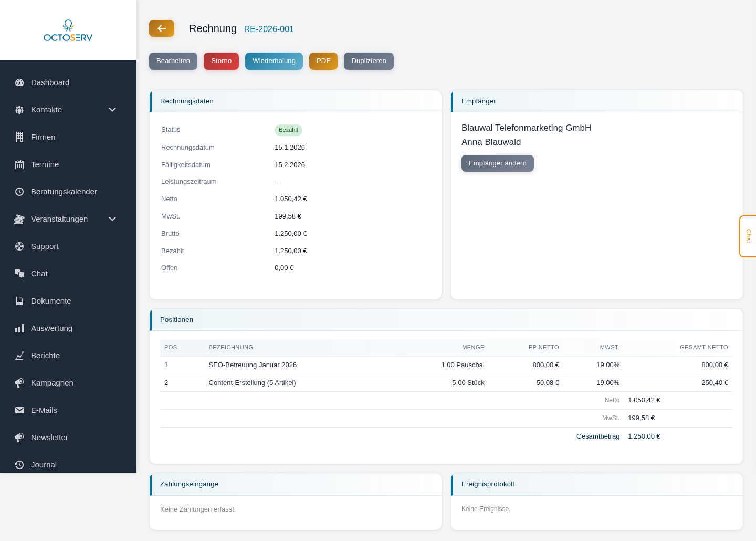Open the Auswertung menu item
756x541 pixels.
(x=68, y=328)
